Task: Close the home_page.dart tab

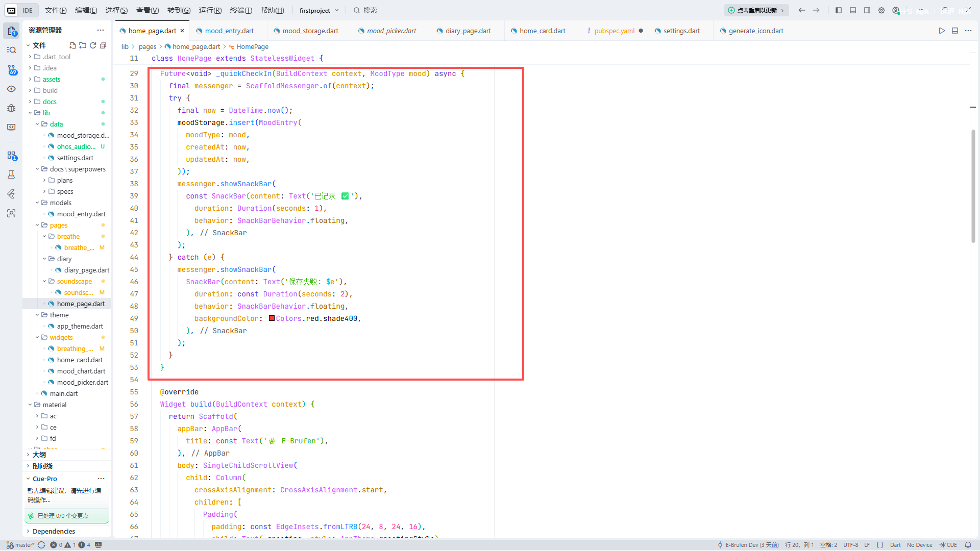Action: pyautogui.click(x=182, y=31)
